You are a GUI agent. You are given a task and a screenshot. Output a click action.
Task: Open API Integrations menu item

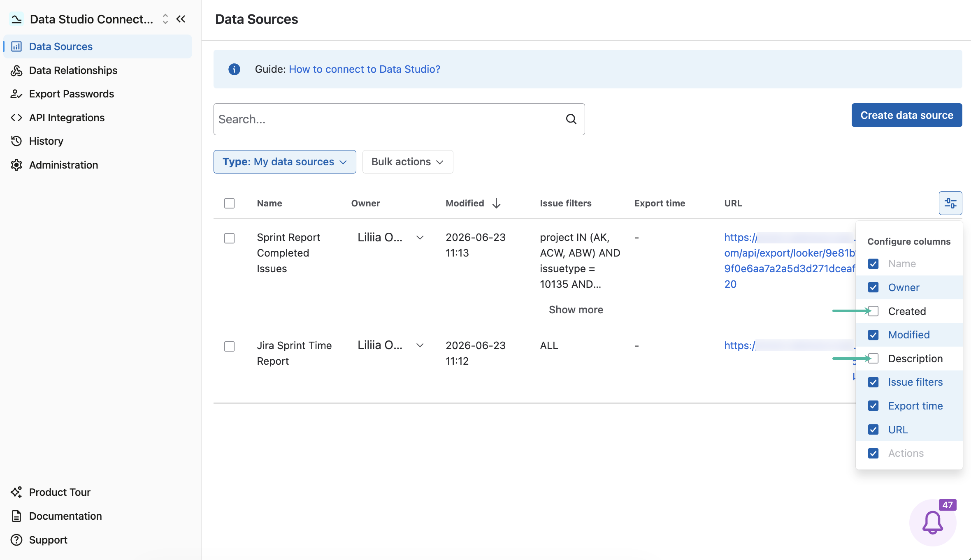pos(98,118)
